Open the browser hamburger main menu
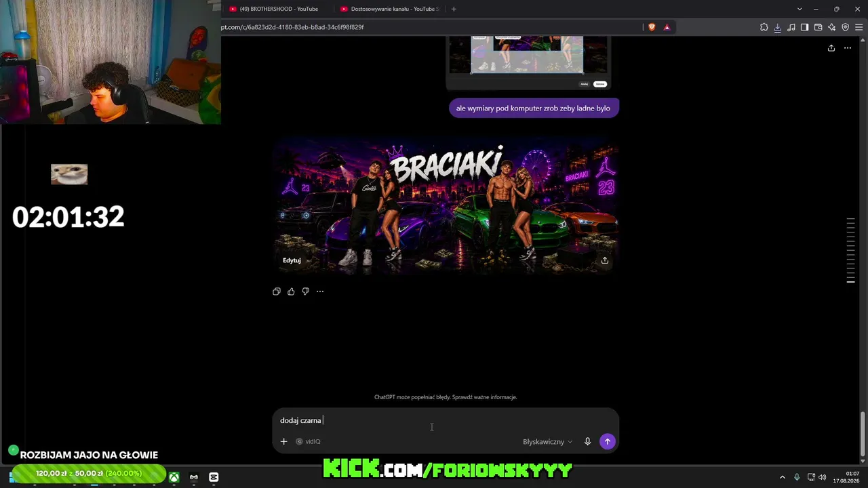This screenshot has width=868, height=488. coord(859,27)
